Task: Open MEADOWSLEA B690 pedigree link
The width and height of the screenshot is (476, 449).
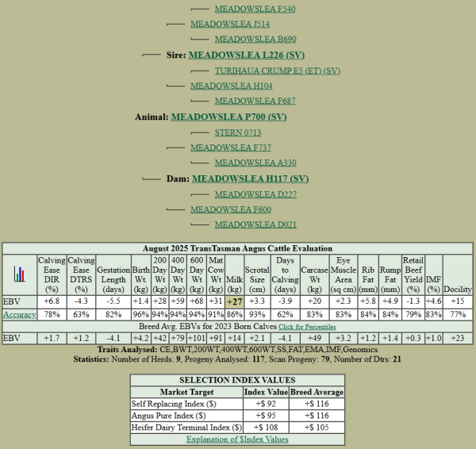Action: coord(255,39)
